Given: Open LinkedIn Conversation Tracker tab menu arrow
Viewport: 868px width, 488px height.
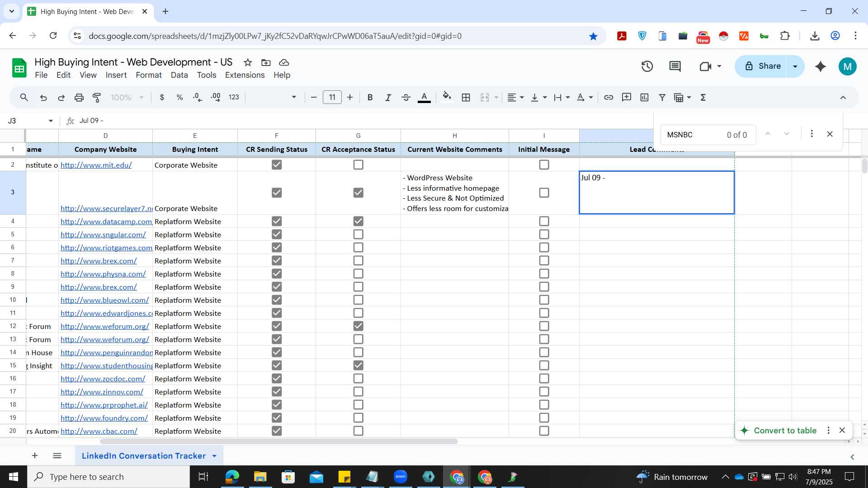Looking at the screenshot, I should pyautogui.click(x=214, y=456).
